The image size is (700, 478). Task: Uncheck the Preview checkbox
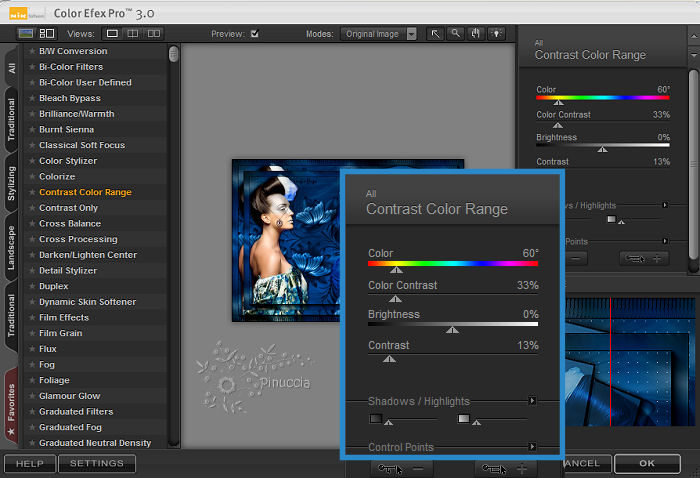coord(254,34)
